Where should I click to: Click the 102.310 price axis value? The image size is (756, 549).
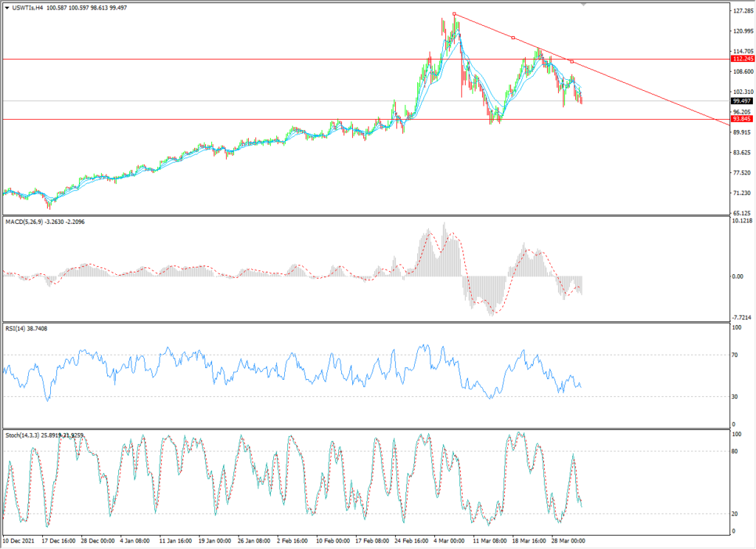[743, 92]
